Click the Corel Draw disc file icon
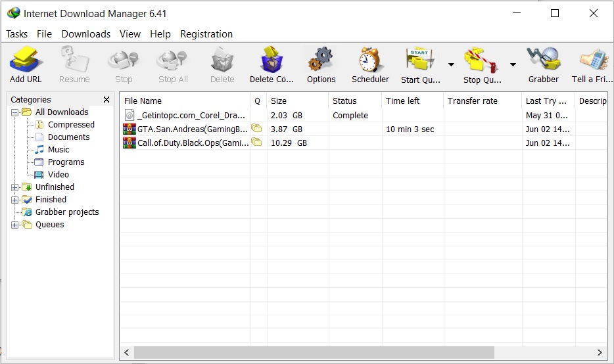This screenshot has height=364, width=614. 130,115
